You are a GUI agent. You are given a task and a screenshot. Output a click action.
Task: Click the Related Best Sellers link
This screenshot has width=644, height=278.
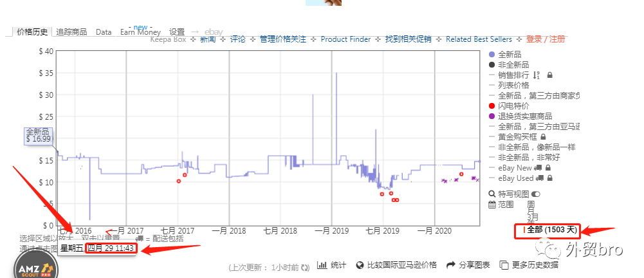(479, 39)
